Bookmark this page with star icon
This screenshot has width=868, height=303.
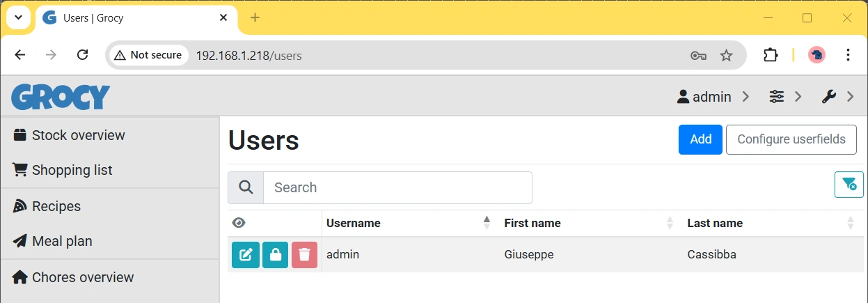[726, 56]
